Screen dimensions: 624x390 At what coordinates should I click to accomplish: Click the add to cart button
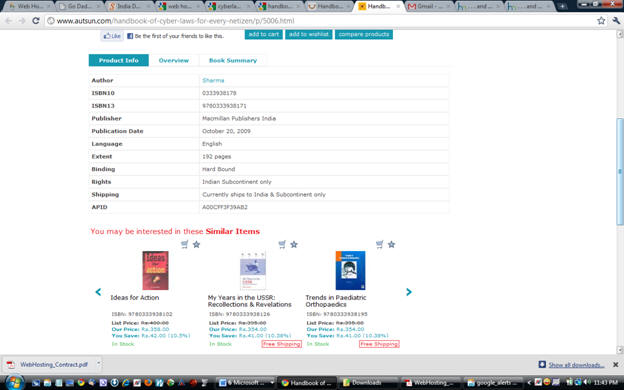tap(263, 35)
